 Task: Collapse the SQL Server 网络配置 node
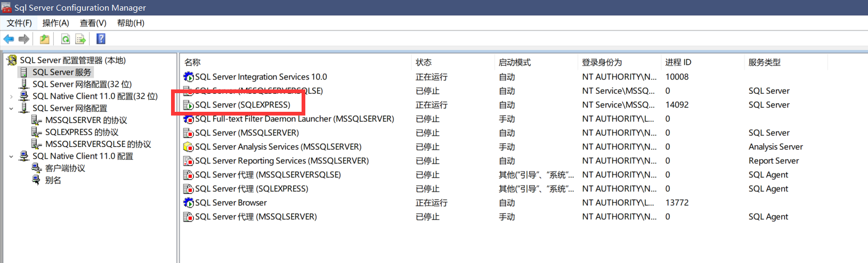pos(11,108)
